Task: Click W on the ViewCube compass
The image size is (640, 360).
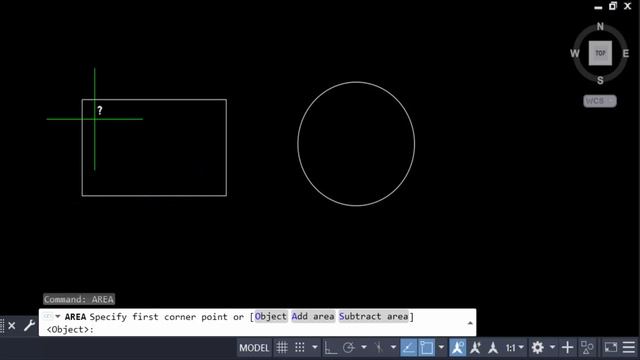Action: point(575,53)
